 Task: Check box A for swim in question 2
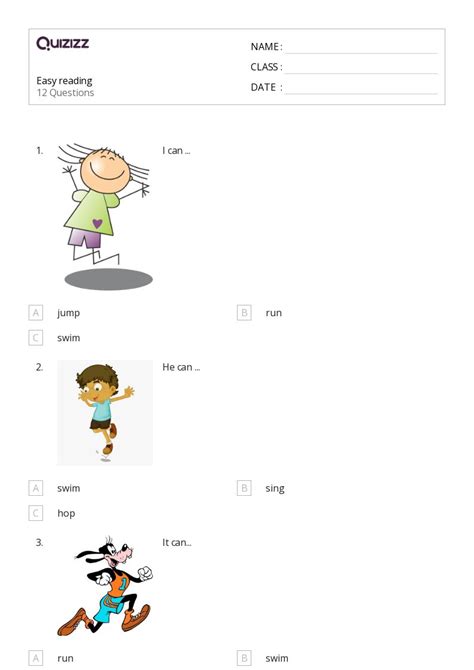[x=35, y=488]
